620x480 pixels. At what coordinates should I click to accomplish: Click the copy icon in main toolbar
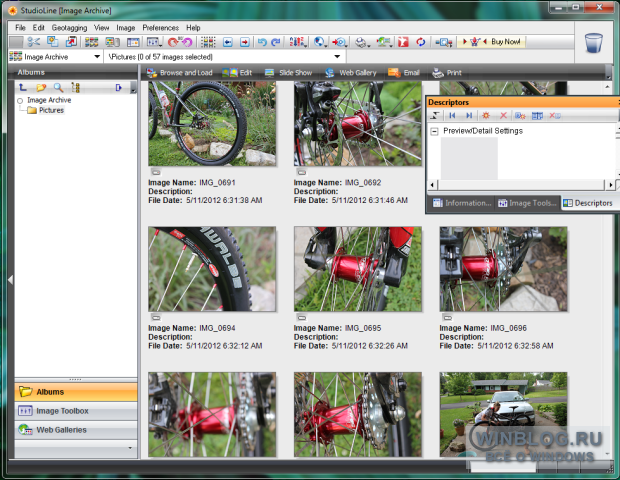[x=53, y=42]
